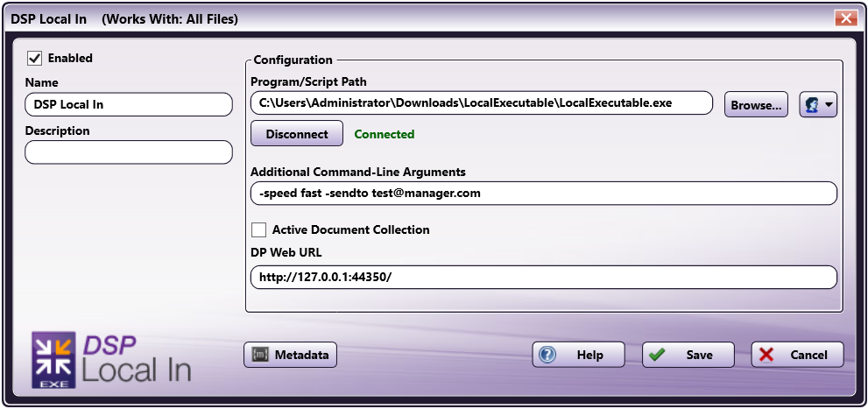Click the Additional Command-Line Arguments label
868x409 pixels.
(358, 173)
